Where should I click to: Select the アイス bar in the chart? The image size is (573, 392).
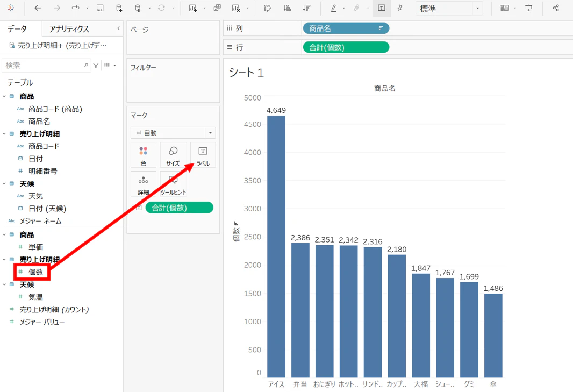[x=276, y=246]
